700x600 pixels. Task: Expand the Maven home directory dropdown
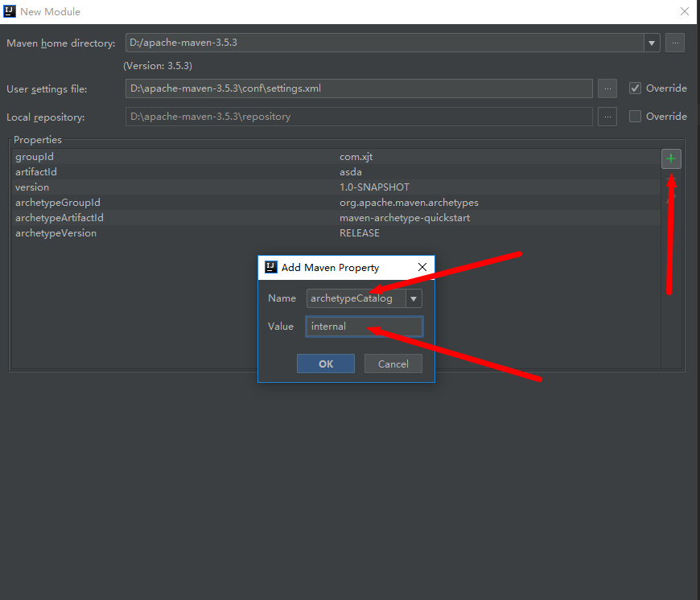tap(650, 43)
